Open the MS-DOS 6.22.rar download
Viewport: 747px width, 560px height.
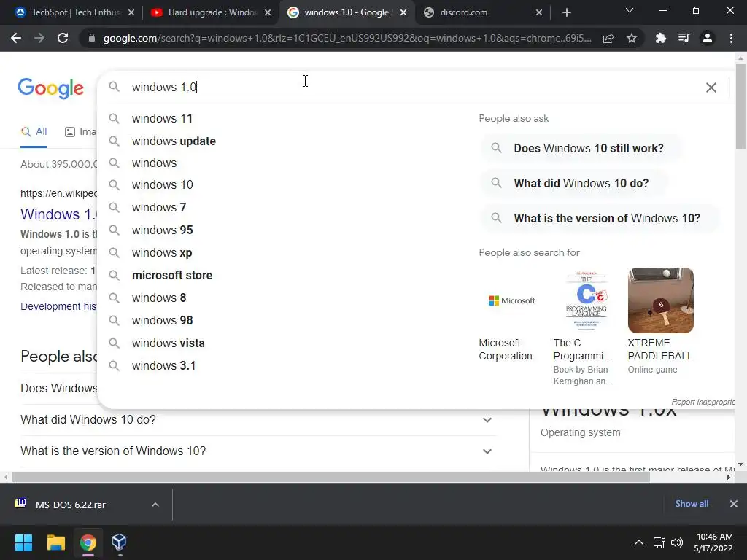point(71,505)
